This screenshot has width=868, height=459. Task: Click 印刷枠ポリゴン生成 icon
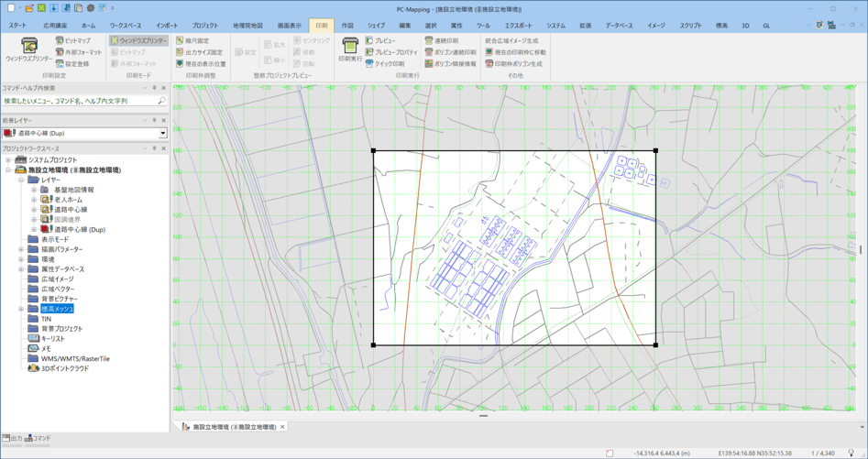(518, 64)
